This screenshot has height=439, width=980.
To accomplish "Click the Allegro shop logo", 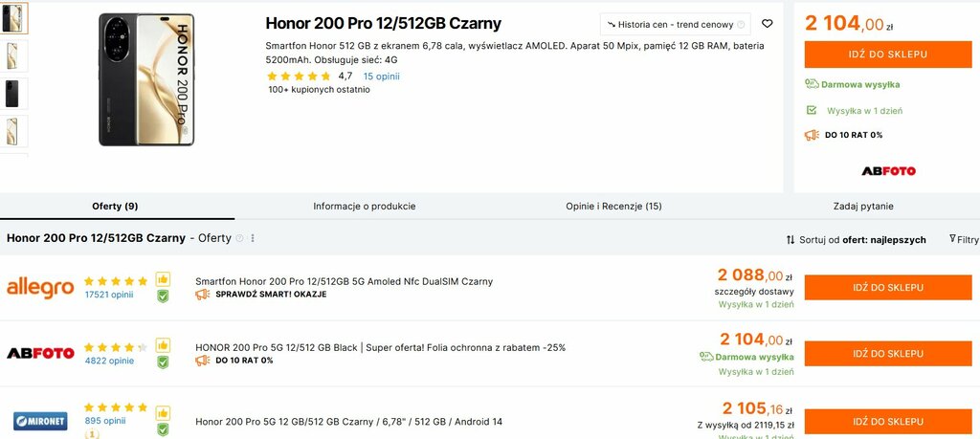I will (40, 288).
